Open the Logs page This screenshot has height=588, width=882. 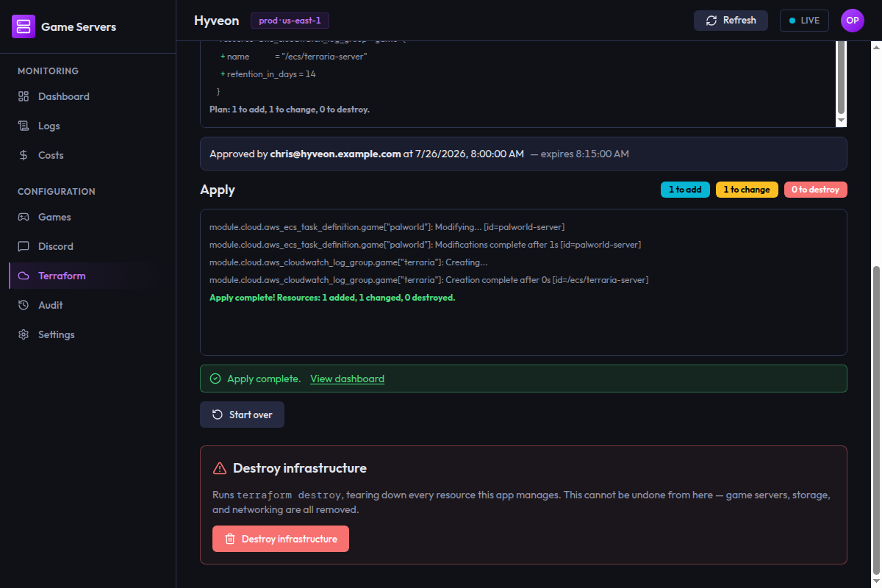88,126
